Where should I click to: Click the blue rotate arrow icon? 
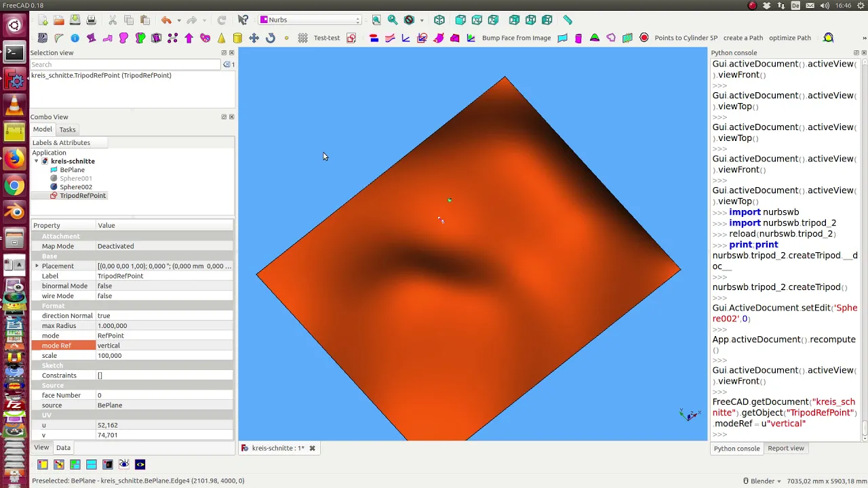coord(271,38)
